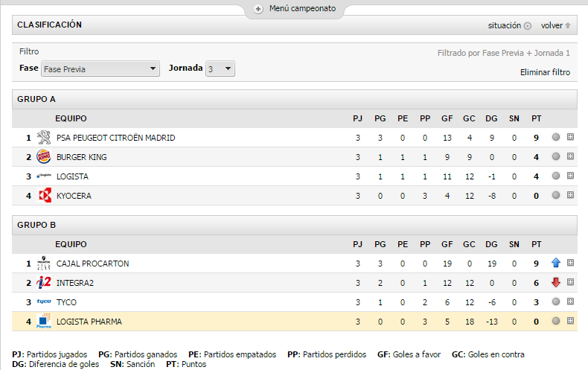Open the Jornada dropdown

pos(220,69)
